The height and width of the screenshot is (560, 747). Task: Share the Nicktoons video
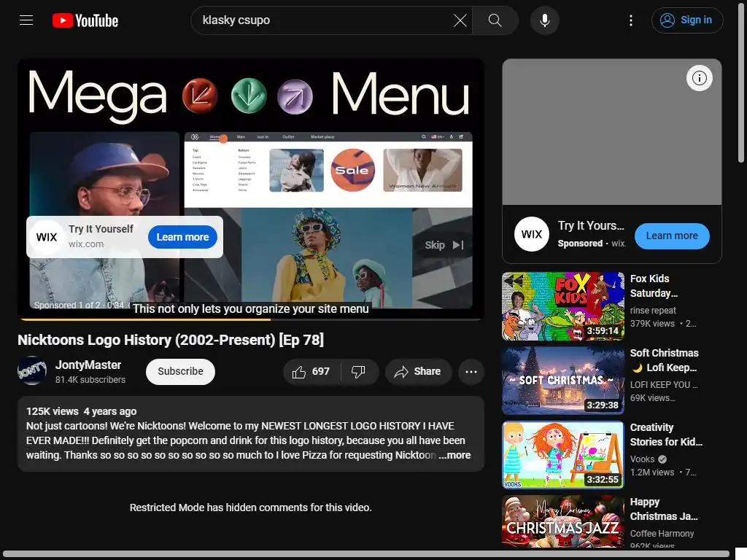(418, 371)
